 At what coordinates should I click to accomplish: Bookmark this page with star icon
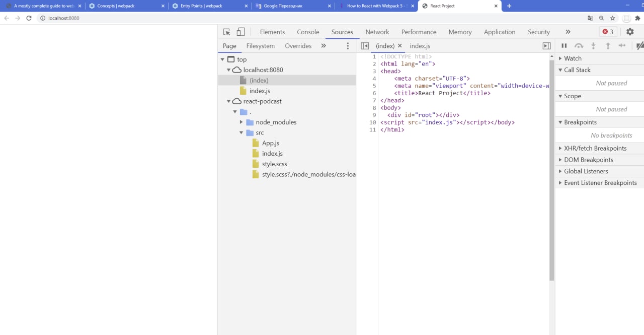coord(613,18)
